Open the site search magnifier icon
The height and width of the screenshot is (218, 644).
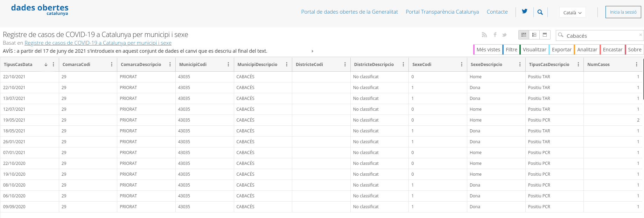pos(540,12)
